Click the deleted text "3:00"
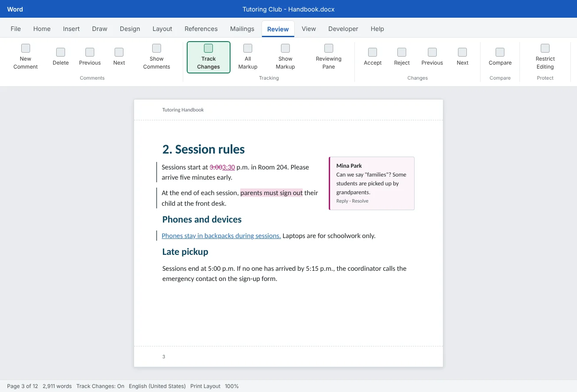577x392 pixels. coord(216,167)
